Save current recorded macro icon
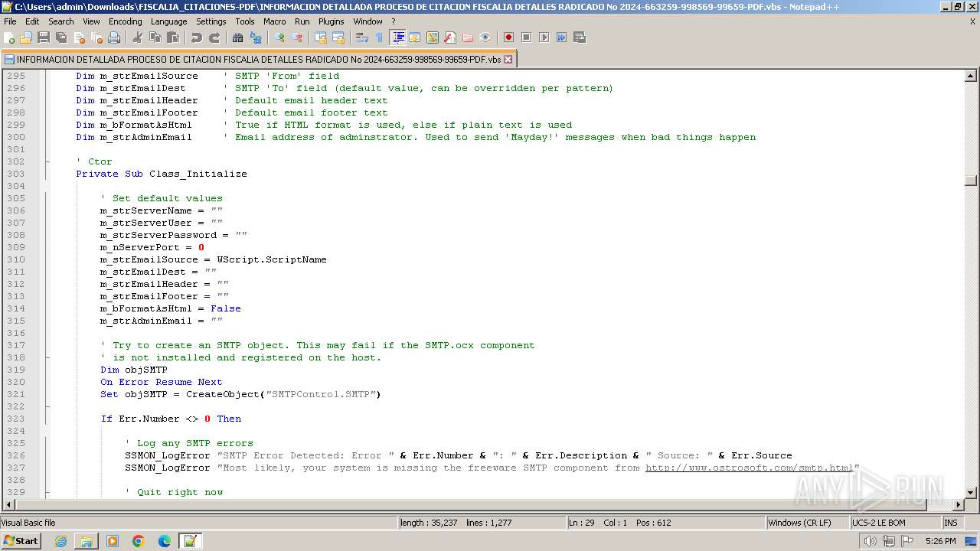This screenshot has width=980, height=551. click(x=580, y=37)
